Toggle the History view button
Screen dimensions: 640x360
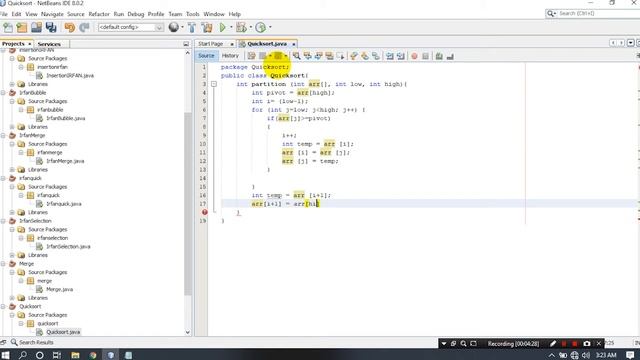pyautogui.click(x=230, y=56)
